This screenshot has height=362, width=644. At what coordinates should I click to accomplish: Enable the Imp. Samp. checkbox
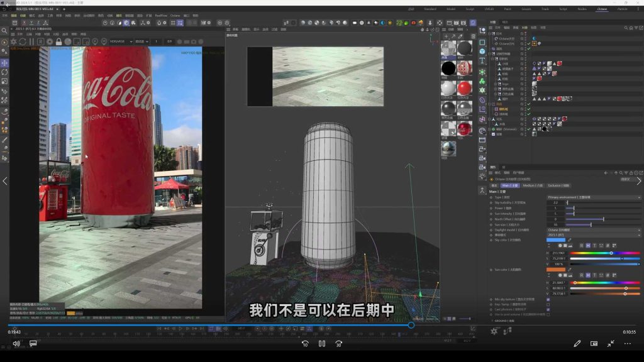(548, 304)
